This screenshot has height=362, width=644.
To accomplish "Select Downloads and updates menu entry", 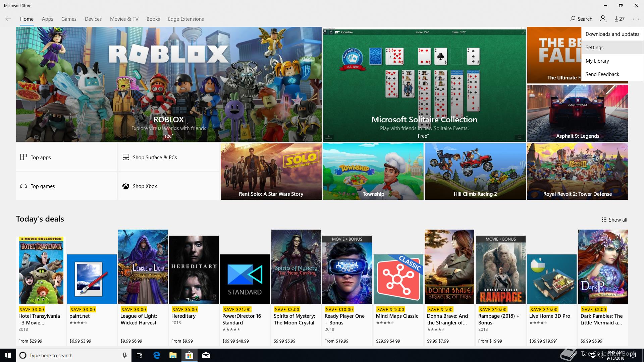I will (612, 34).
